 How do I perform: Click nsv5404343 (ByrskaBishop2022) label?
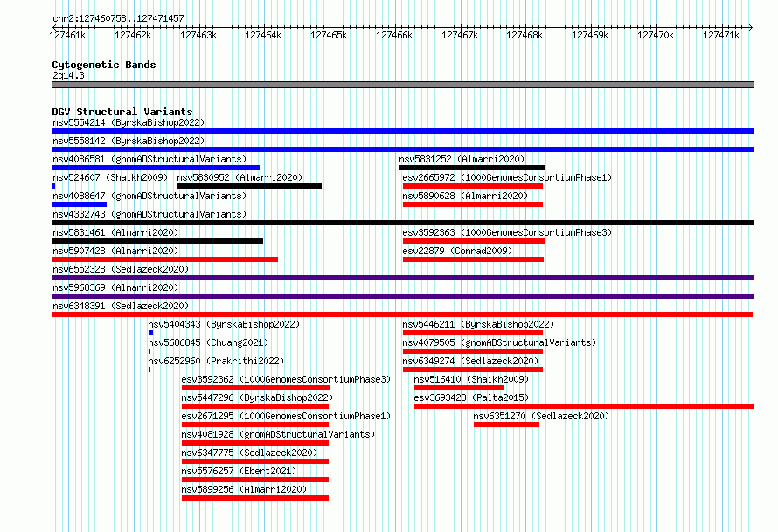tap(224, 324)
